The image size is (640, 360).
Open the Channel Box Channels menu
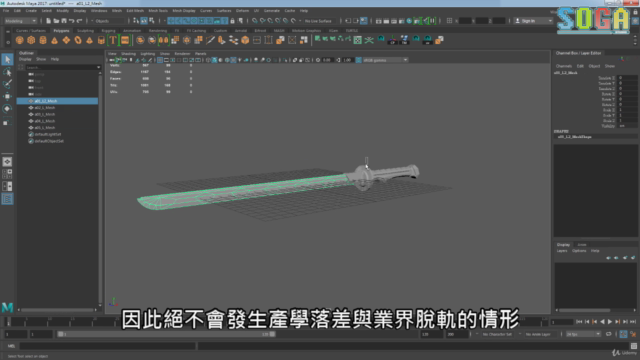coord(564,66)
